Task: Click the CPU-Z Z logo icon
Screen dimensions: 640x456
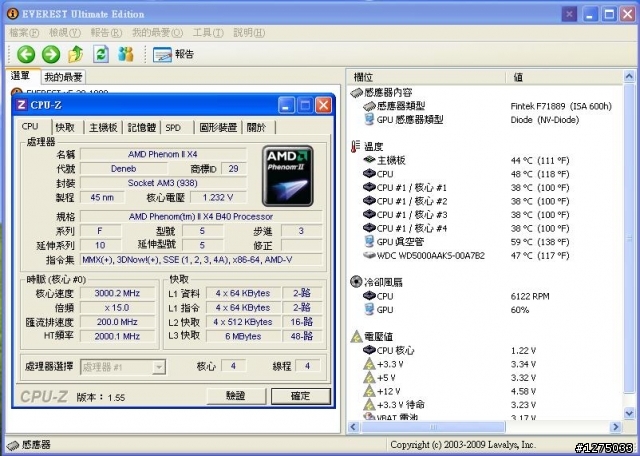Action: pos(22,105)
